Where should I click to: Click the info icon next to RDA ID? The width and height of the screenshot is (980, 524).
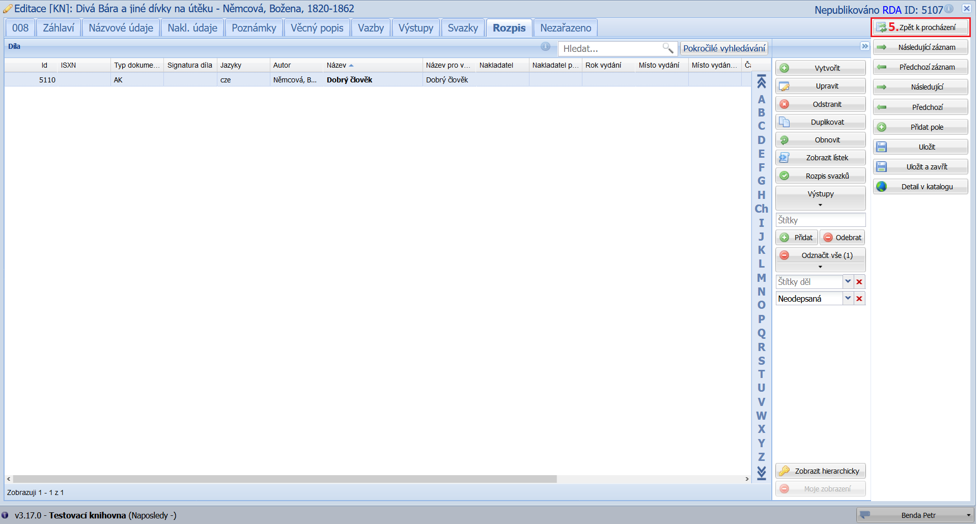(x=949, y=9)
